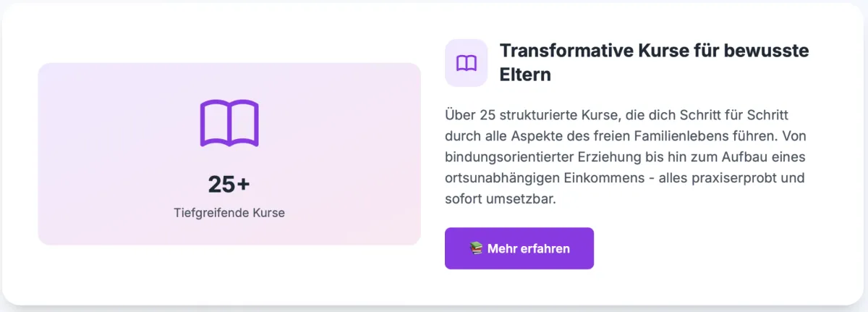
Task: Click the large open book icon
Action: click(x=229, y=123)
